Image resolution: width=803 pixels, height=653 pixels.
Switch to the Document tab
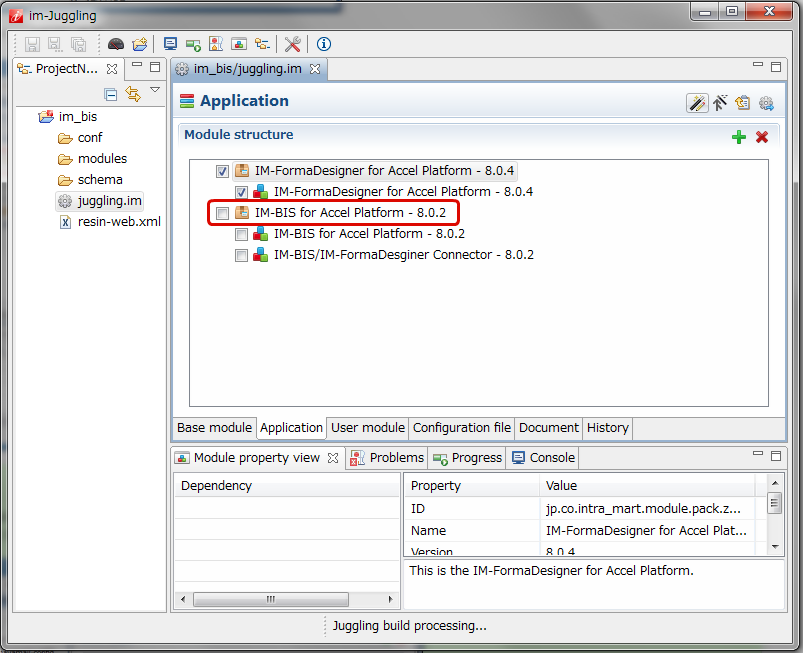pos(548,428)
